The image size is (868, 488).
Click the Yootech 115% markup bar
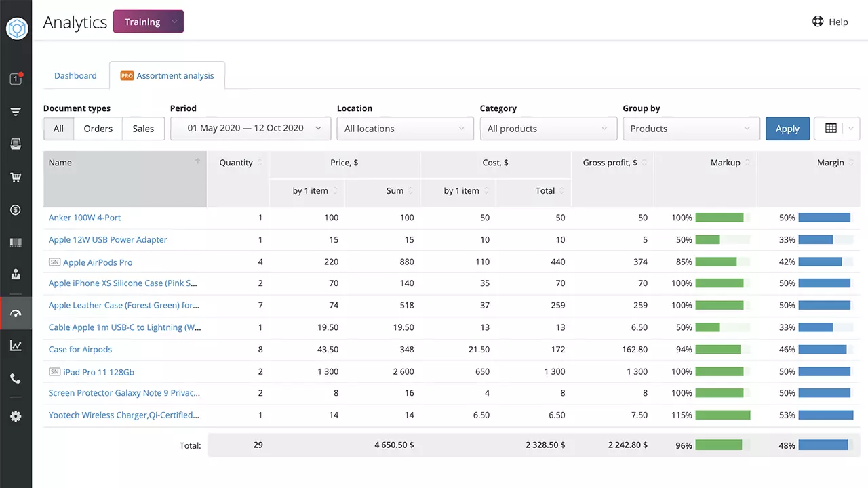click(x=723, y=415)
